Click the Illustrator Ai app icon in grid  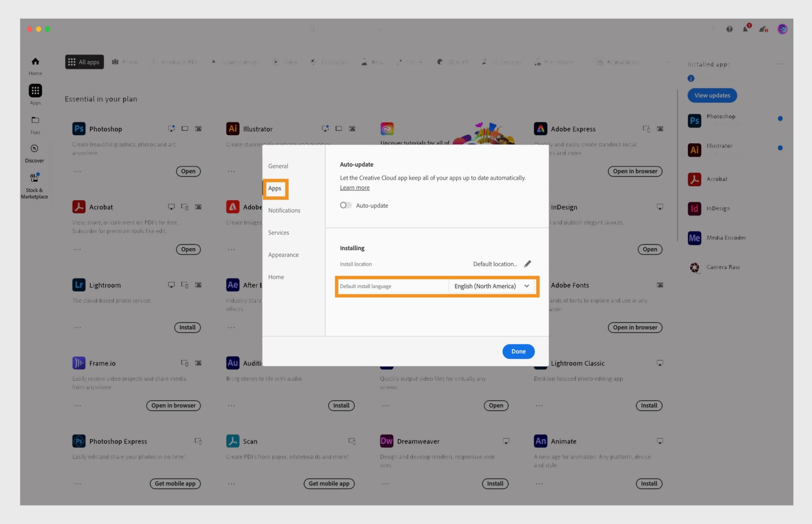233,129
